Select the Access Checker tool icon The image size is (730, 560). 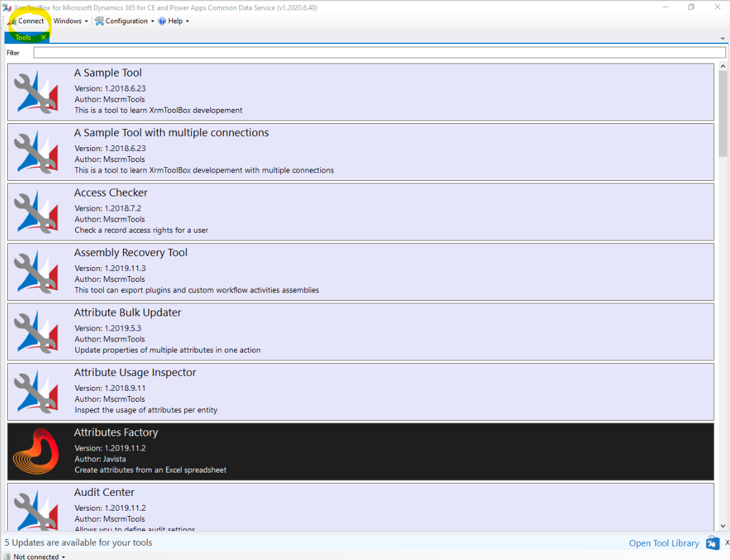(x=36, y=212)
